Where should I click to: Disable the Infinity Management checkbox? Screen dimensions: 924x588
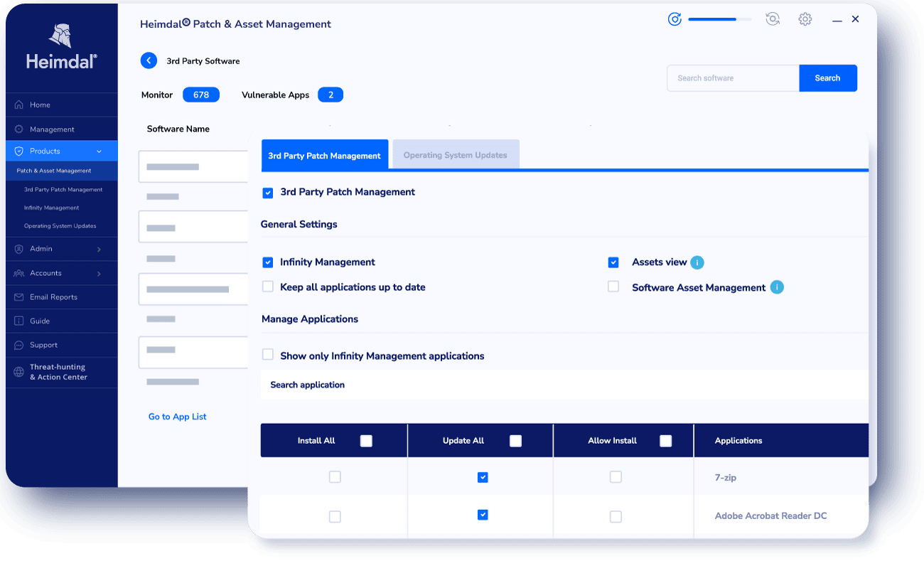tap(268, 262)
